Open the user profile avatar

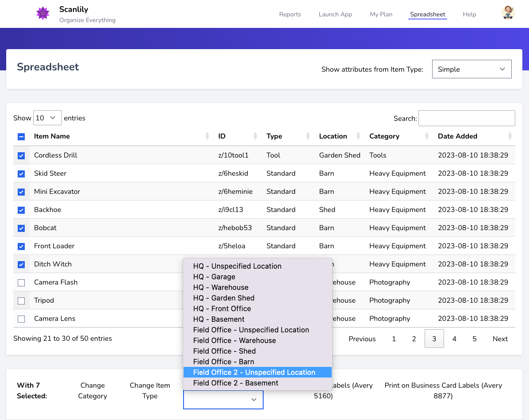tap(508, 12)
